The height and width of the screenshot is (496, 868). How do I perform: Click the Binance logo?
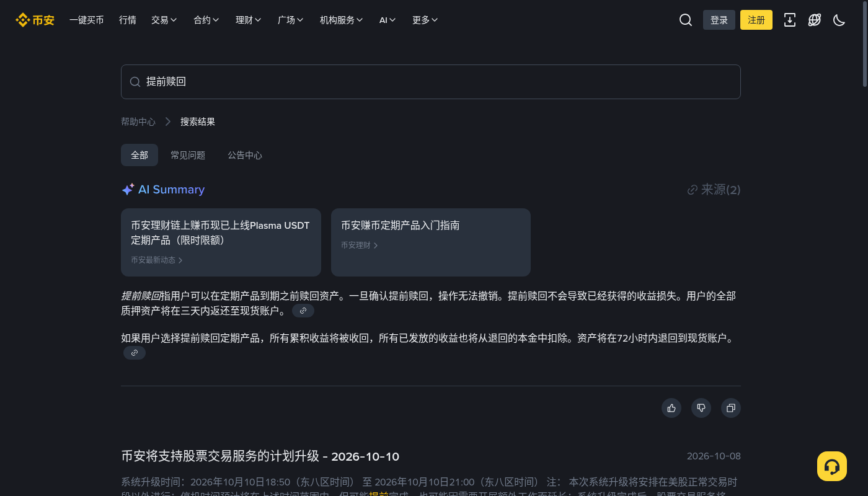pos(35,20)
